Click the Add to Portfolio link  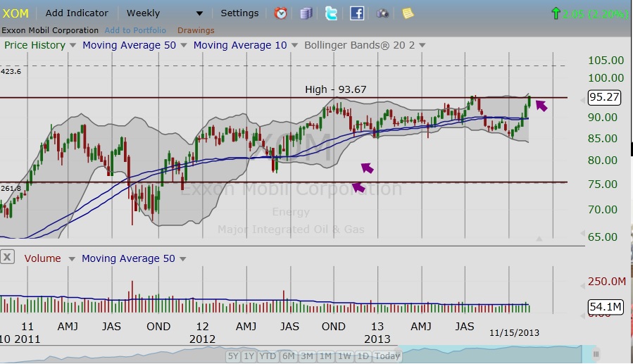(x=135, y=30)
